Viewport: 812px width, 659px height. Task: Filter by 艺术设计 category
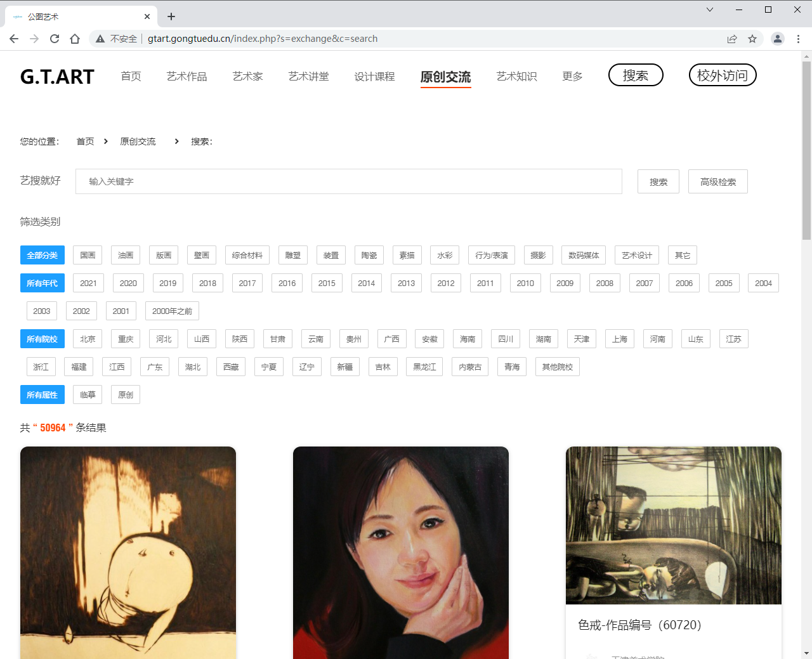tap(637, 255)
